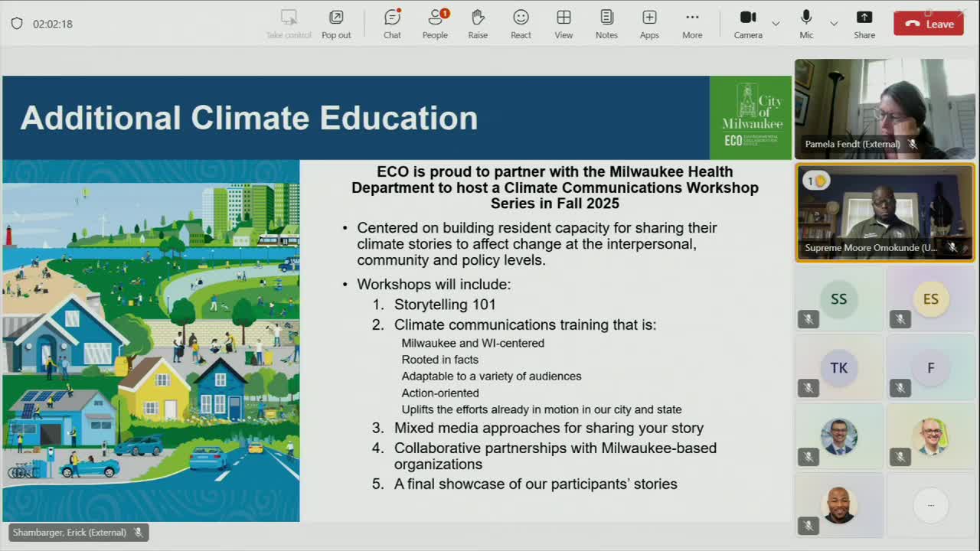Open the More options menu

coord(692,24)
